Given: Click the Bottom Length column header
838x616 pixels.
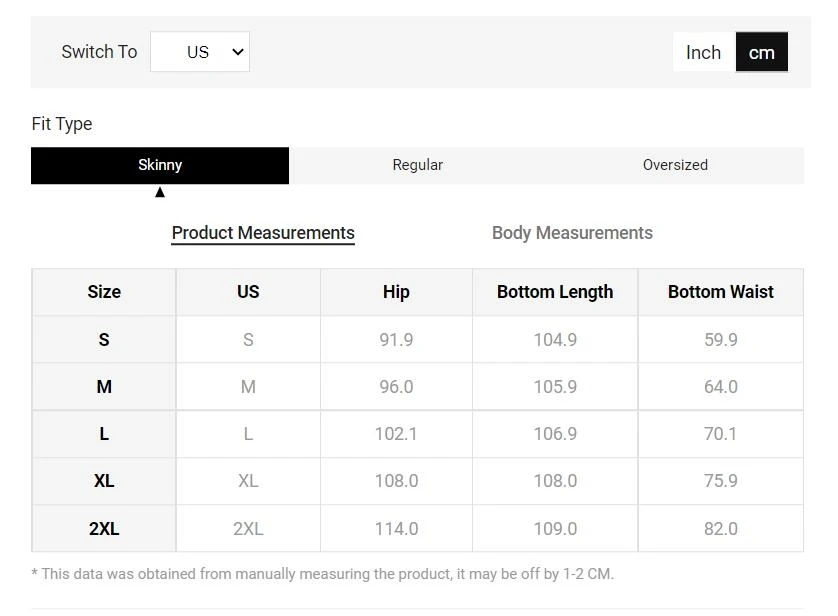Looking at the screenshot, I should click(x=555, y=292).
